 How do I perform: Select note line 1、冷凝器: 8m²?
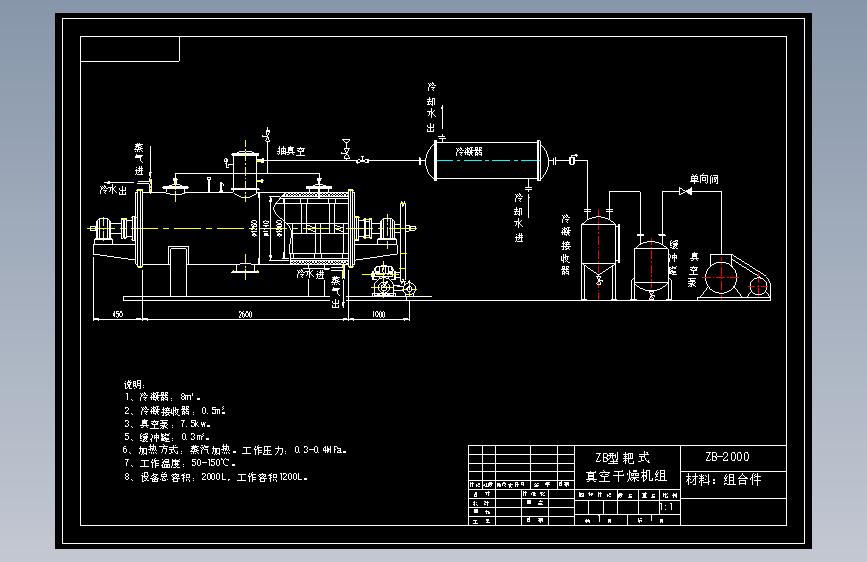pos(163,397)
